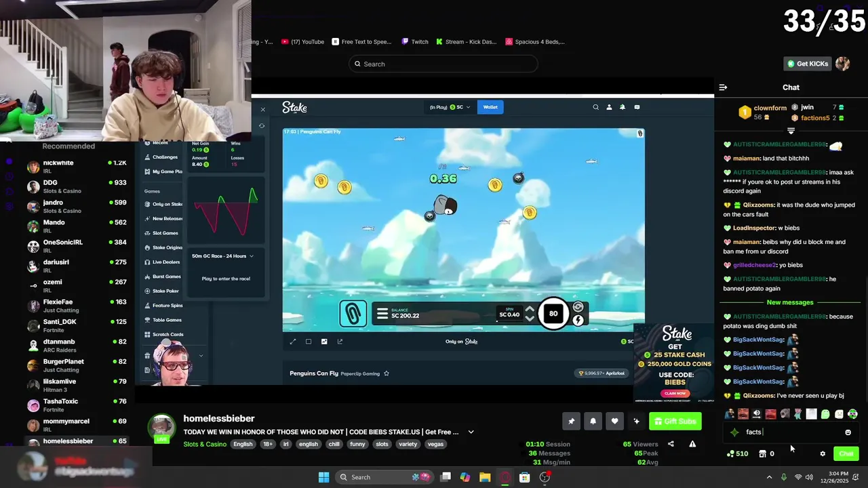The image size is (868, 488).
Task: Collapse the chat panel with arrow icon
Action: point(723,87)
